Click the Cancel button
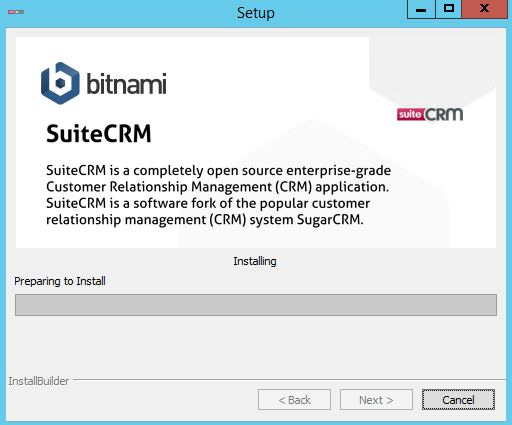Viewport: 512px width, 425px height. click(x=458, y=399)
